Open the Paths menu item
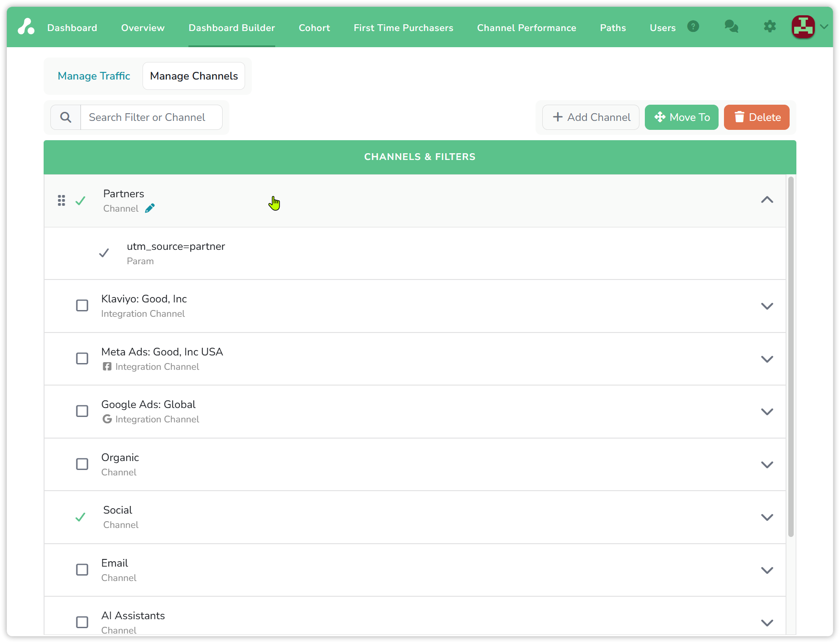840x643 pixels. click(x=613, y=28)
